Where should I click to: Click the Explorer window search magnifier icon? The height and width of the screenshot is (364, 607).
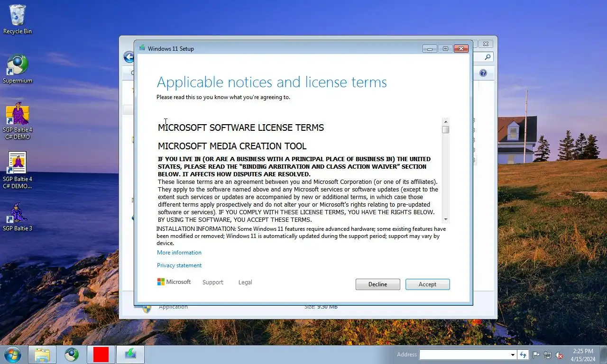[x=488, y=57]
